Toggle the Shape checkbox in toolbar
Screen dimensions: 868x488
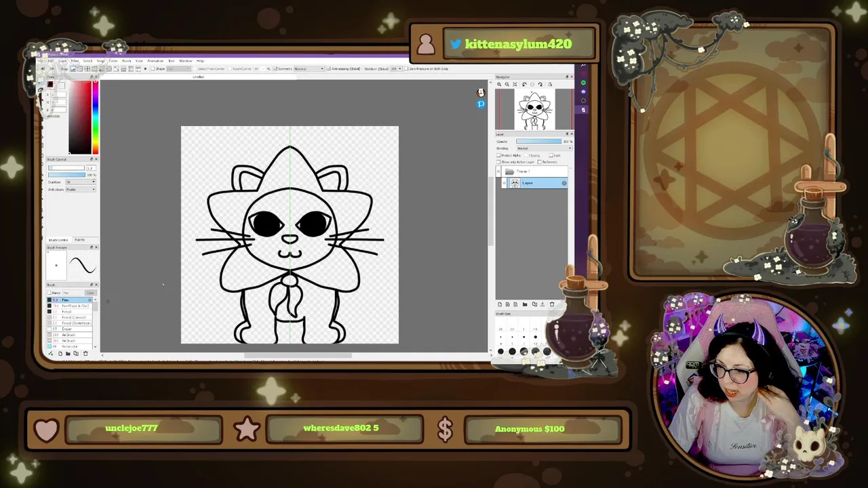coord(153,68)
